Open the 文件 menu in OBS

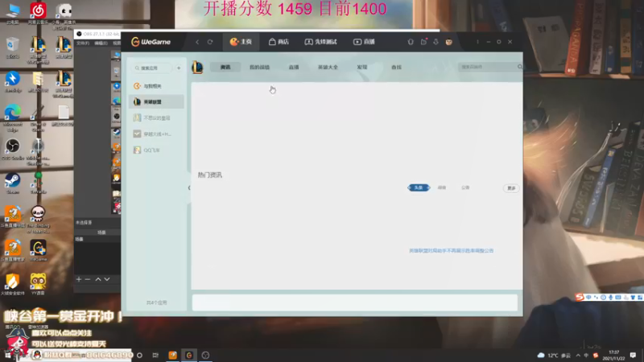[x=83, y=43]
